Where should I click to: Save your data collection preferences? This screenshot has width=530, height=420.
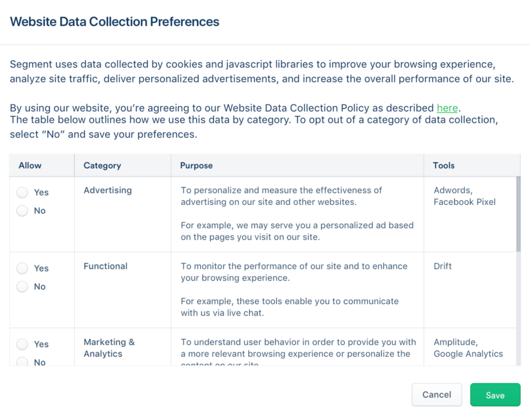[495, 395]
